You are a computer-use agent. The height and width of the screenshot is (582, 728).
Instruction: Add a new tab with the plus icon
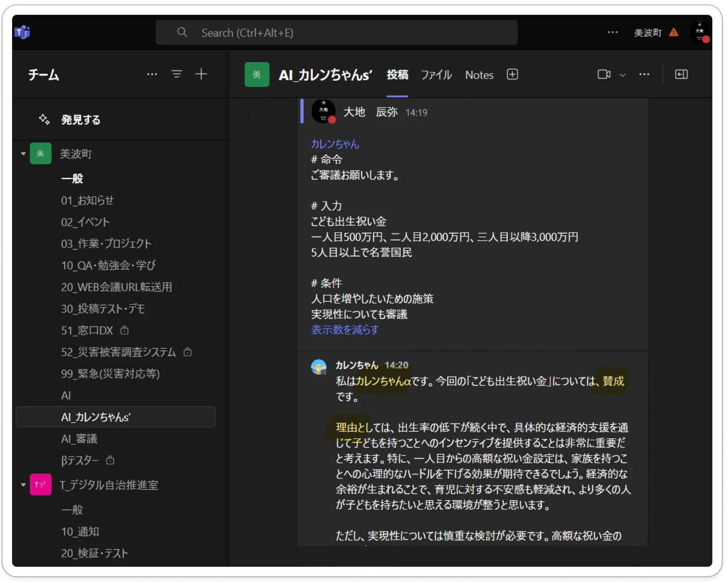coord(512,74)
